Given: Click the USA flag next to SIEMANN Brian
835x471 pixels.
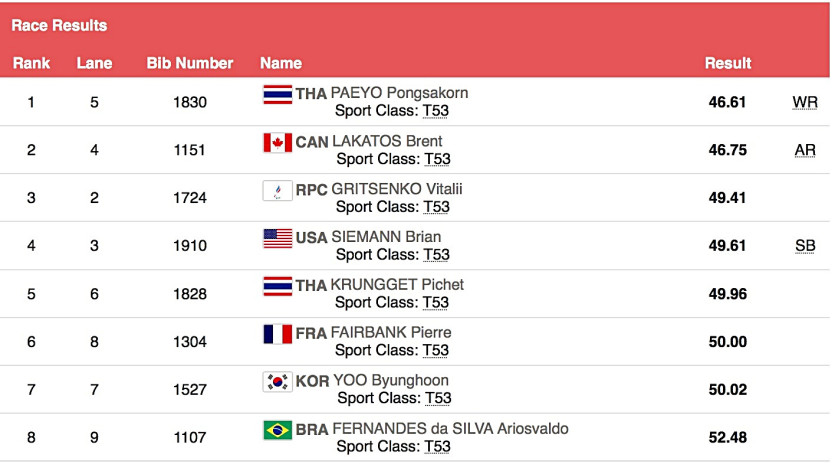Looking at the screenshot, I should (277, 238).
